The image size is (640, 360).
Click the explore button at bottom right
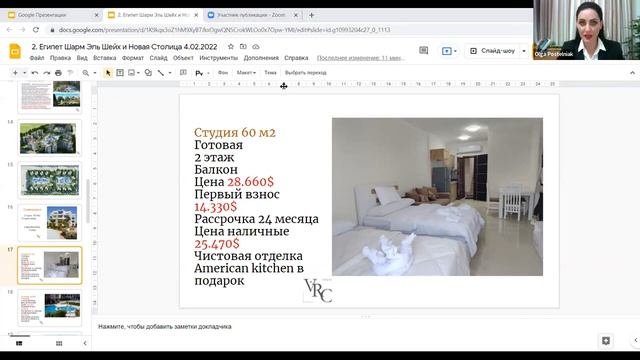pyautogui.click(x=606, y=340)
